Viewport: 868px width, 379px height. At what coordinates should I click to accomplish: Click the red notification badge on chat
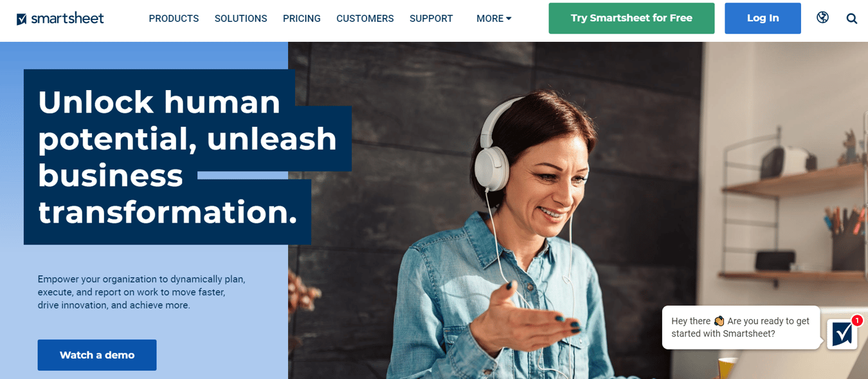pos(856,320)
